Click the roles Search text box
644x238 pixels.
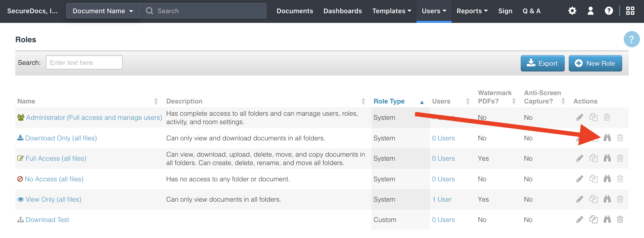(x=84, y=62)
